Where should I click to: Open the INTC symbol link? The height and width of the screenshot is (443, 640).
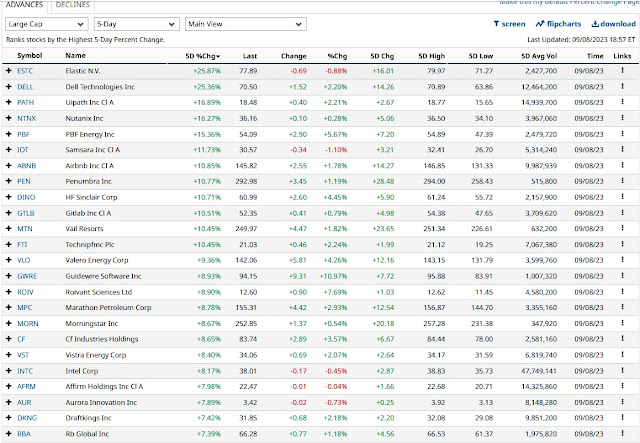[25, 371]
